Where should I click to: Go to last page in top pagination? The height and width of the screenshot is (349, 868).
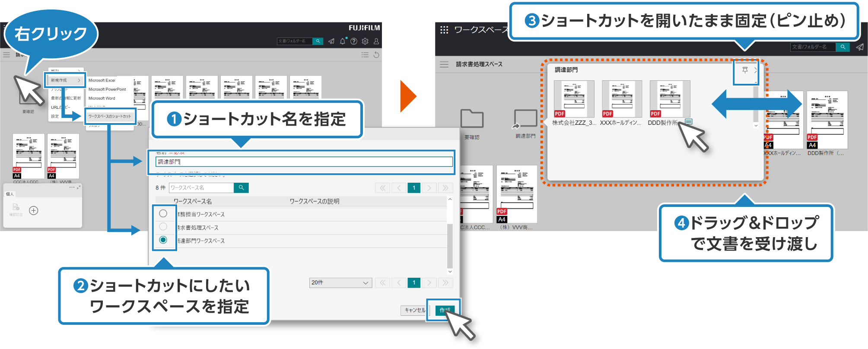pyautogui.click(x=445, y=187)
